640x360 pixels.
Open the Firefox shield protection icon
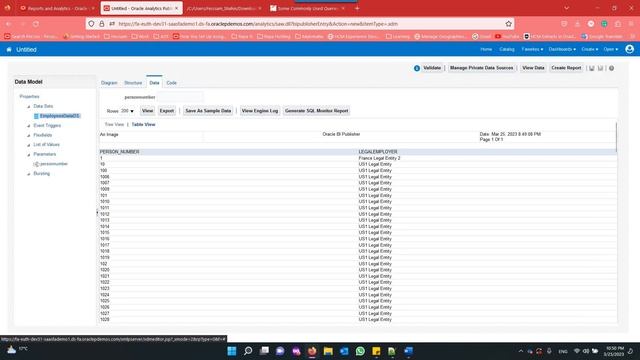click(x=91, y=24)
